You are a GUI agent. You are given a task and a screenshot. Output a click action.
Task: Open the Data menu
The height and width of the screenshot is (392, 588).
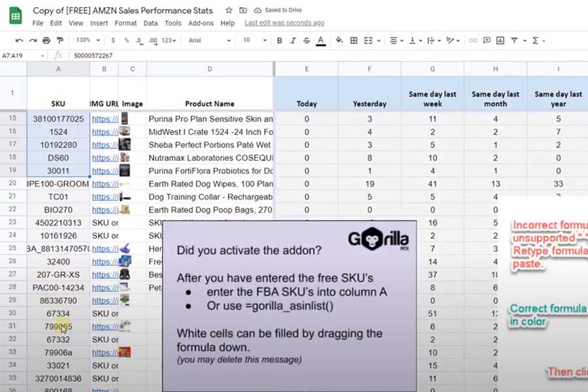(x=150, y=24)
